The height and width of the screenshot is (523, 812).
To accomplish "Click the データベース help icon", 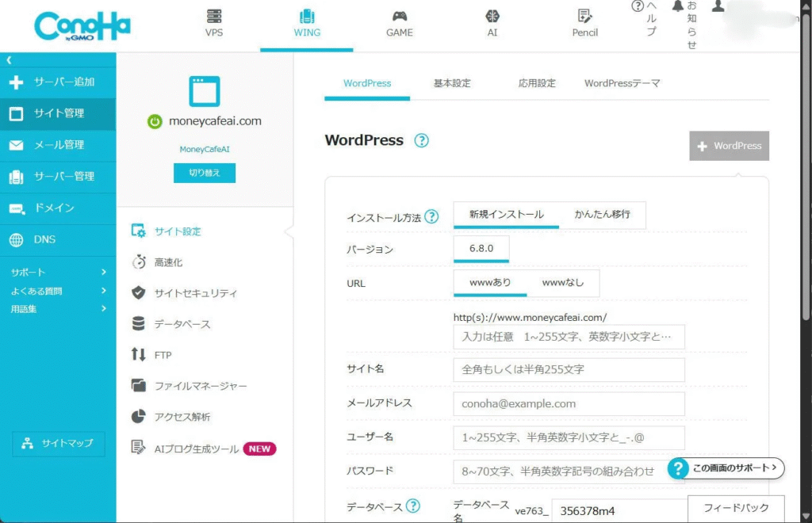I will pyautogui.click(x=412, y=506).
